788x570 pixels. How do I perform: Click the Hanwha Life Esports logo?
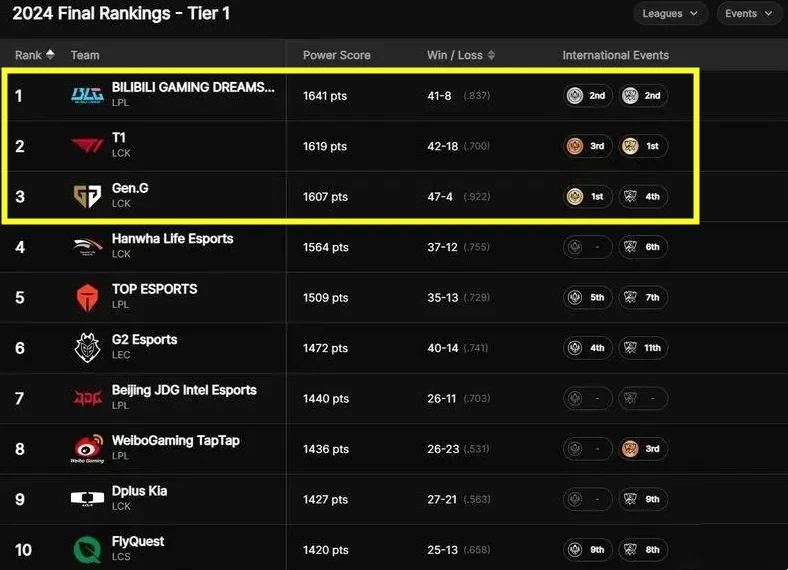pyautogui.click(x=87, y=247)
